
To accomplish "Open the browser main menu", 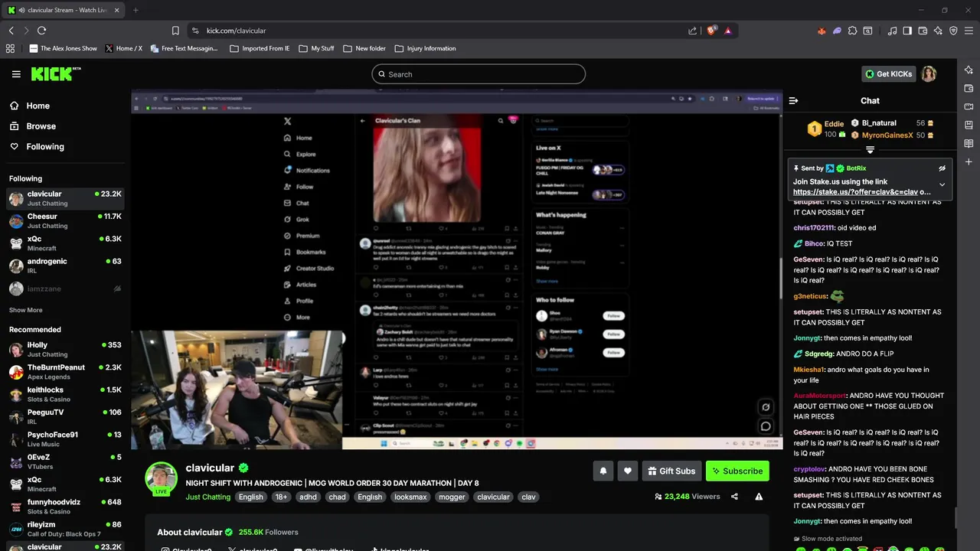I will pyautogui.click(x=969, y=31).
